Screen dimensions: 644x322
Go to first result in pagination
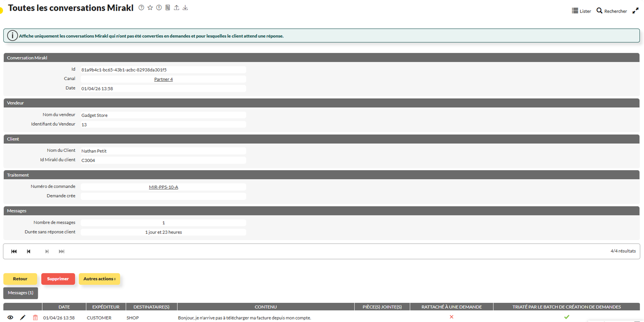[14, 251]
